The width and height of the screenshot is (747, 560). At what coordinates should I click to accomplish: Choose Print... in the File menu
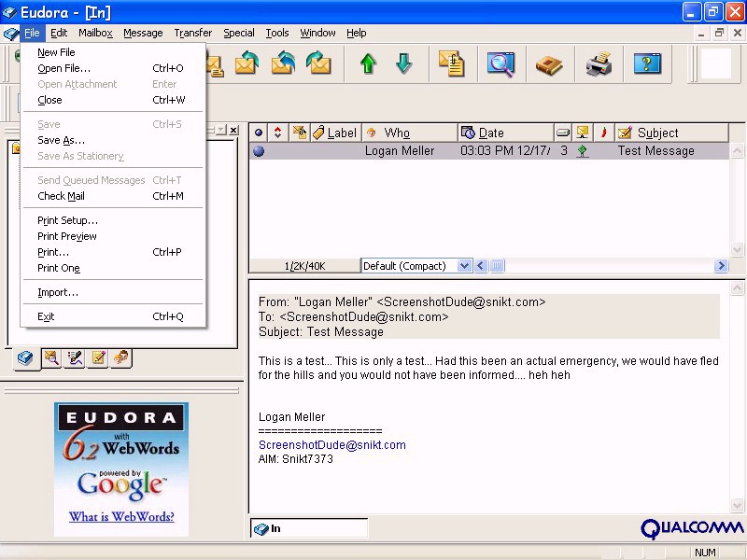click(x=113, y=252)
